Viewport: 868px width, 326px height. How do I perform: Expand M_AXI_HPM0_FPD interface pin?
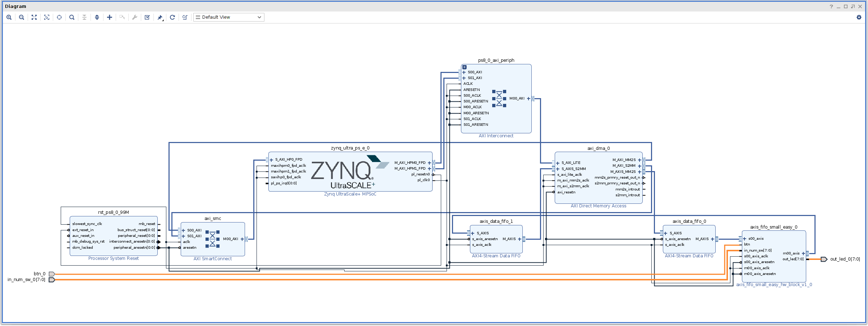pyautogui.click(x=429, y=163)
